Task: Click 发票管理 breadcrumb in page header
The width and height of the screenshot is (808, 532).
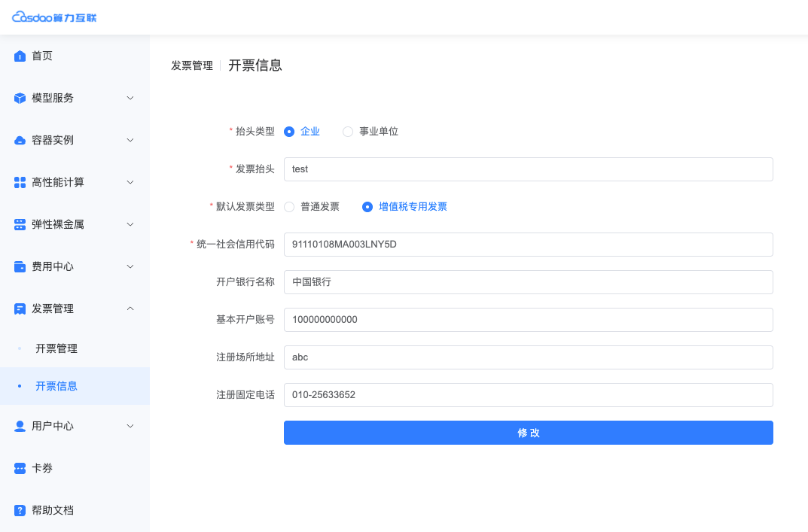Action: [x=192, y=65]
